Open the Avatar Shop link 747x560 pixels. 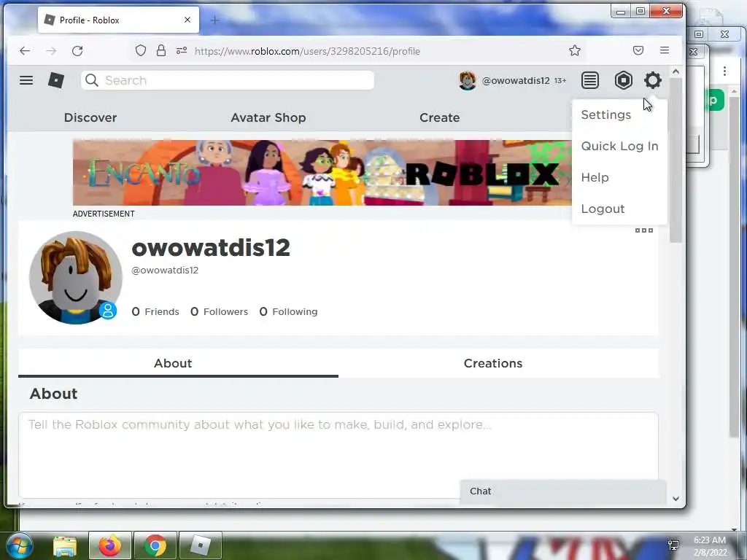(268, 117)
